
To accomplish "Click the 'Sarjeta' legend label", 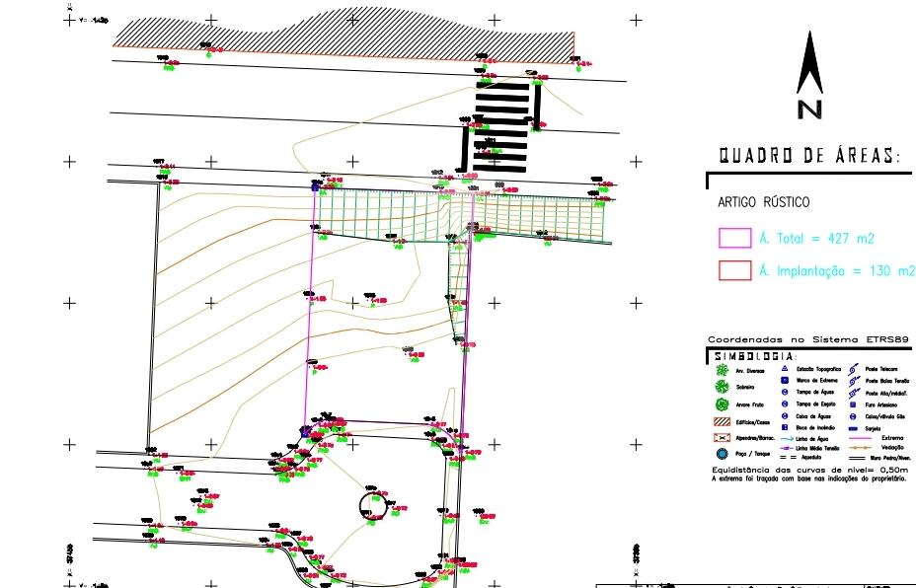I will click(x=873, y=428).
